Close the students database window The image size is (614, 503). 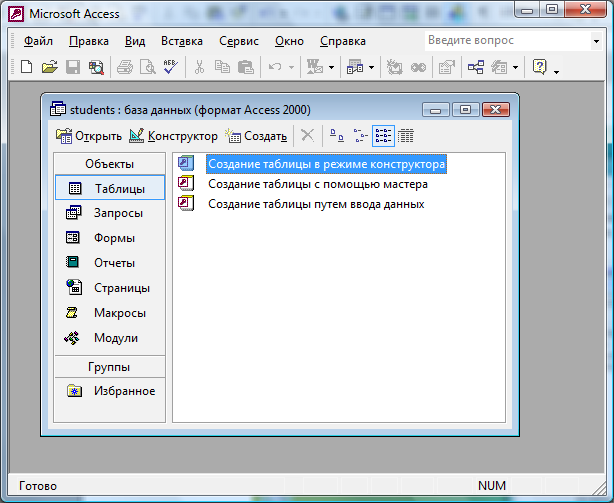496,110
